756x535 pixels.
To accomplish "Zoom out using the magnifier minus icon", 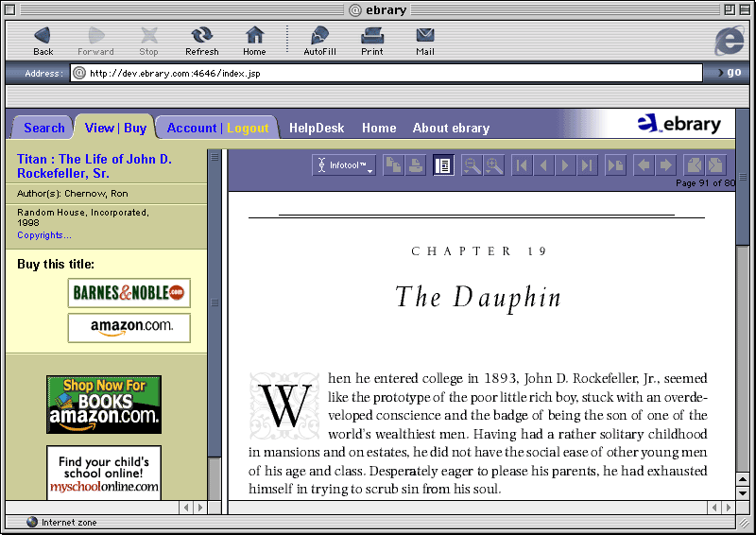I will coord(472,165).
